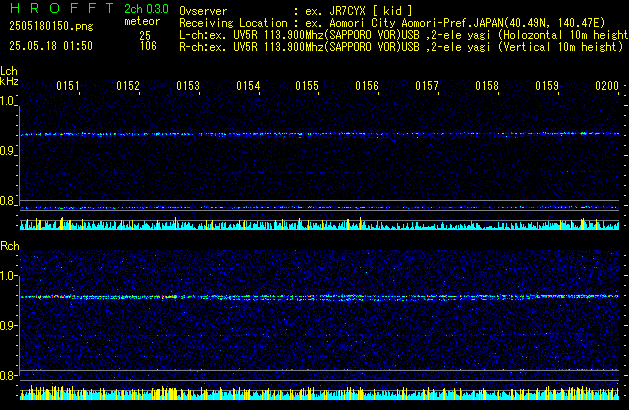Click the 0158 time marker
The width and height of the screenshot is (629, 410).
[487, 86]
